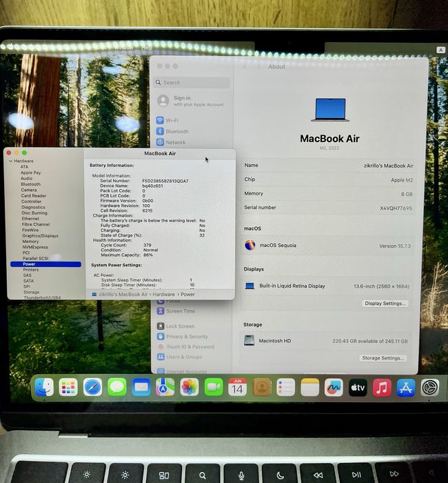Screen dimensions: 448x483
Task: Click Storage Settings button
Action: (x=383, y=358)
